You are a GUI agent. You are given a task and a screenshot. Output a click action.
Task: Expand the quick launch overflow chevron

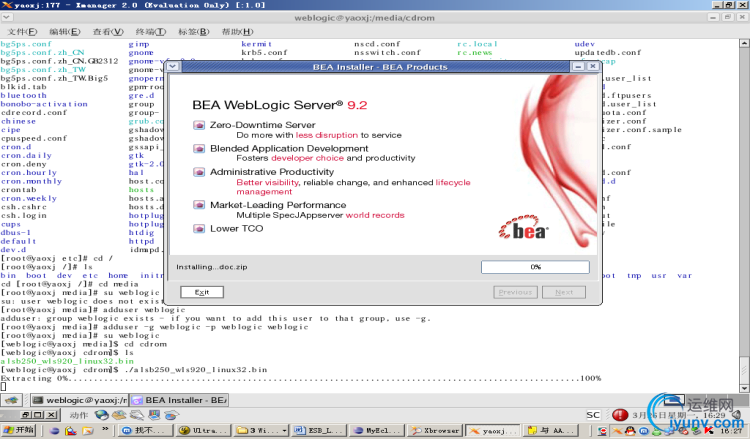(x=105, y=430)
